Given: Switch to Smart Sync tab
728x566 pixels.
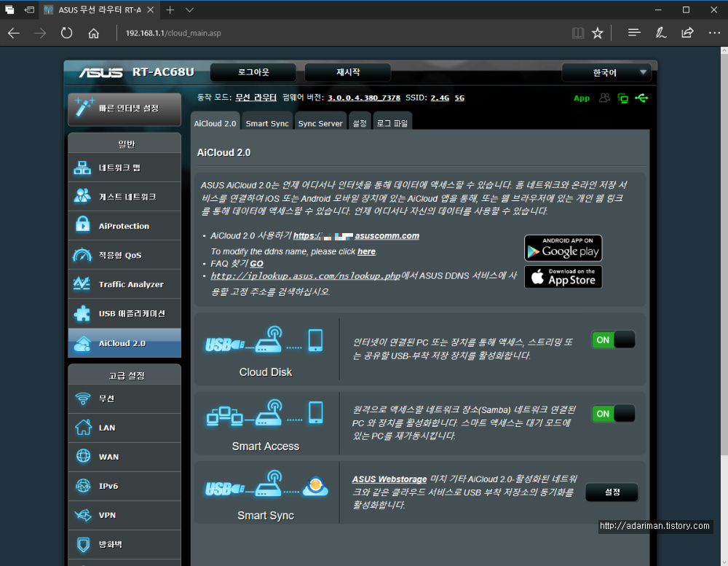Looking at the screenshot, I should click(267, 123).
